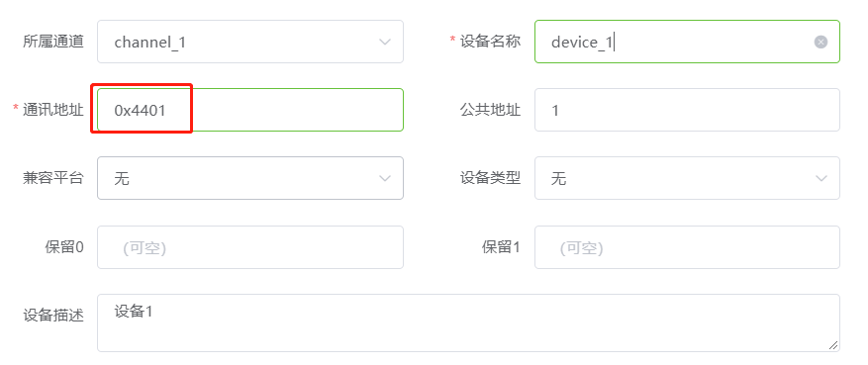Click the resize grip of the 设备描述 textarea
The width and height of the screenshot is (868, 365).
[x=833, y=345]
